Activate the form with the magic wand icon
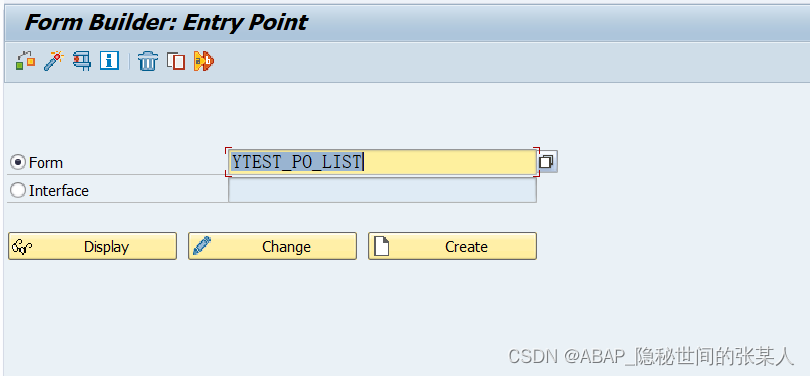This screenshot has width=810, height=376. click(53, 61)
